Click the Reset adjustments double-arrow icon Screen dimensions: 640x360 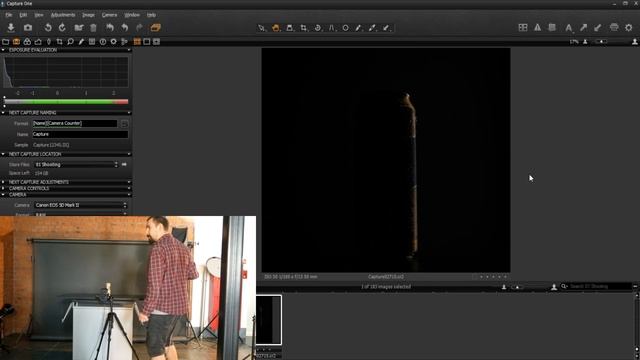click(x=110, y=27)
